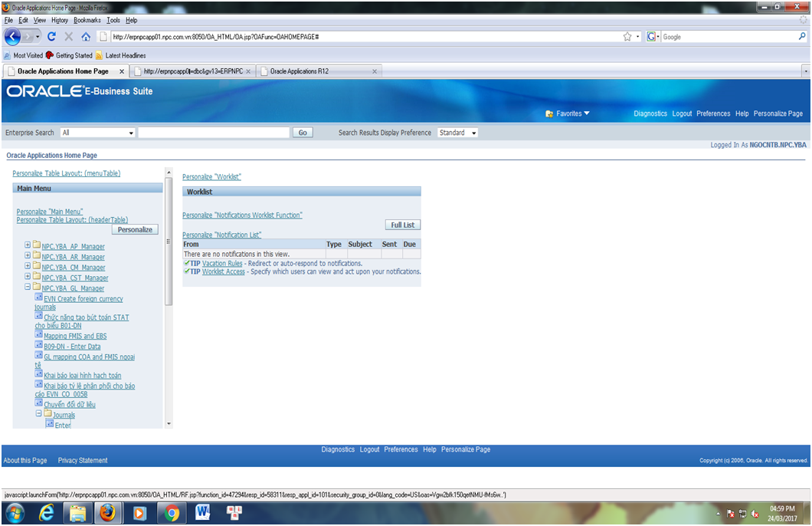Click the form icon beside Mapping FMIS and EBS
Screen dimensions: 812x526
(x=39, y=335)
